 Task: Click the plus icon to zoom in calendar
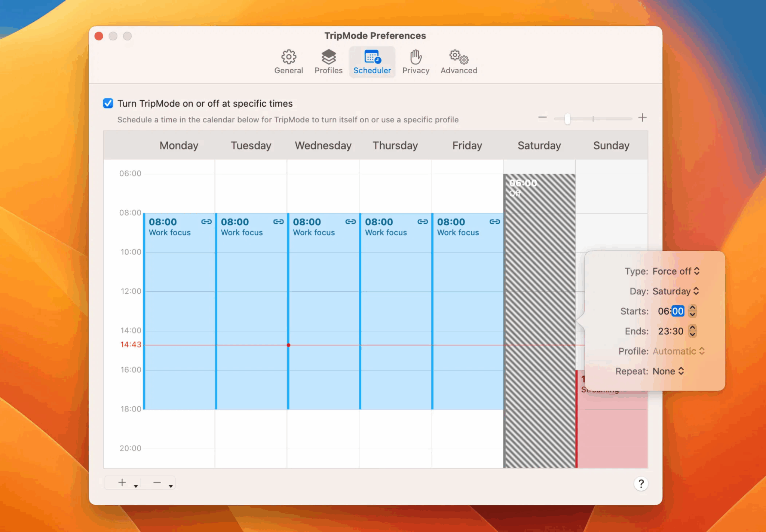[x=643, y=117]
